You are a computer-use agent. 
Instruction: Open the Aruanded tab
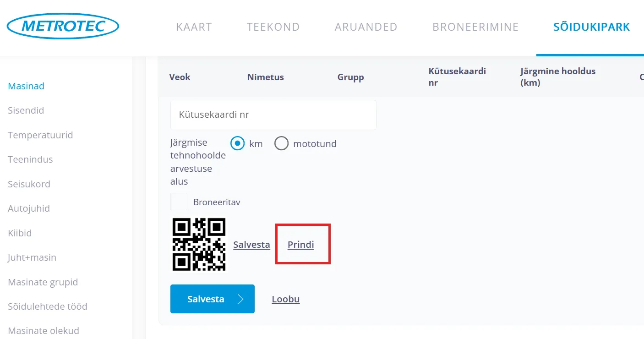[366, 27]
